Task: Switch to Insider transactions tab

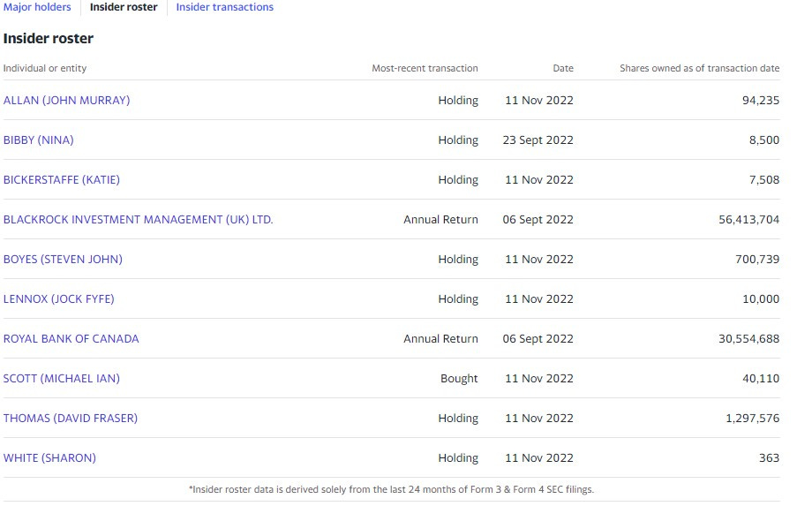Action: (x=225, y=7)
